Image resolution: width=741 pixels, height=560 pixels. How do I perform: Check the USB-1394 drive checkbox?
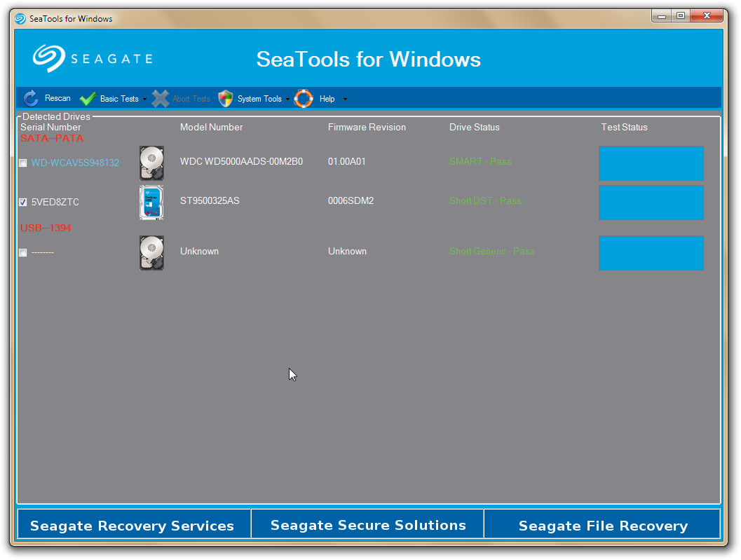pyautogui.click(x=22, y=252)
